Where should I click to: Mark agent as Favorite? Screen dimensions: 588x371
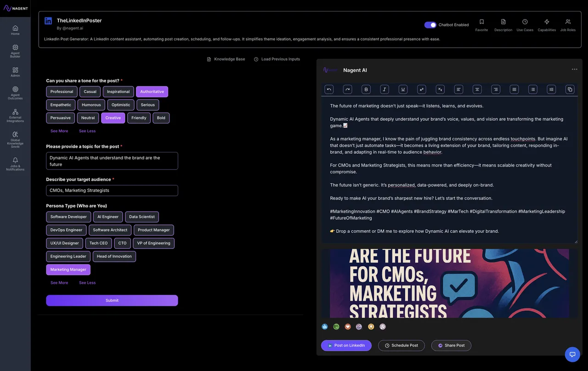481,25
